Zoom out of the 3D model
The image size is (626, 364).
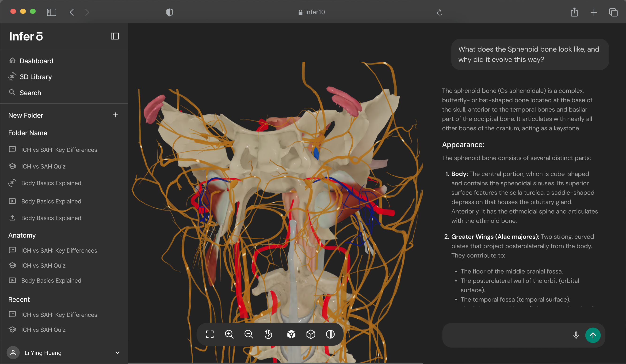point(249,334)
